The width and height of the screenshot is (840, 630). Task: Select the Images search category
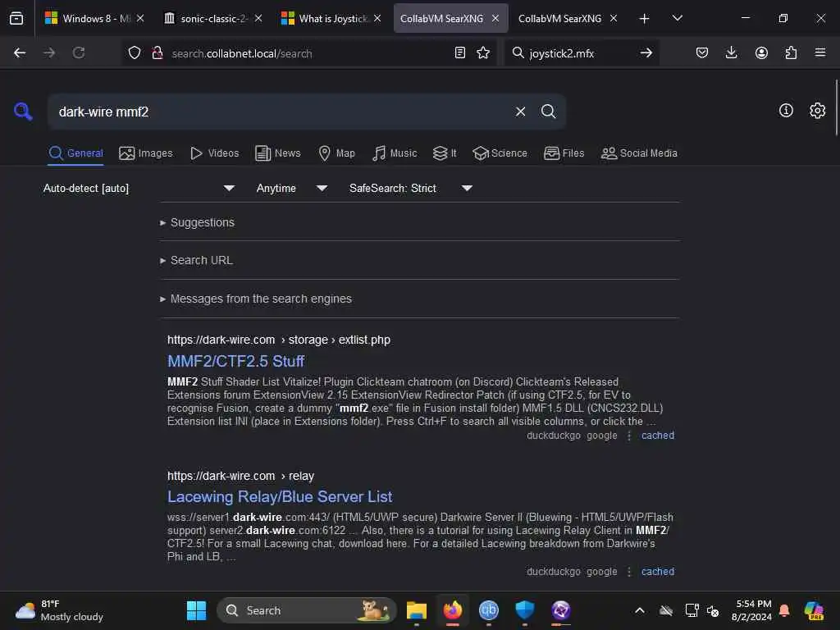coord(146,153)
